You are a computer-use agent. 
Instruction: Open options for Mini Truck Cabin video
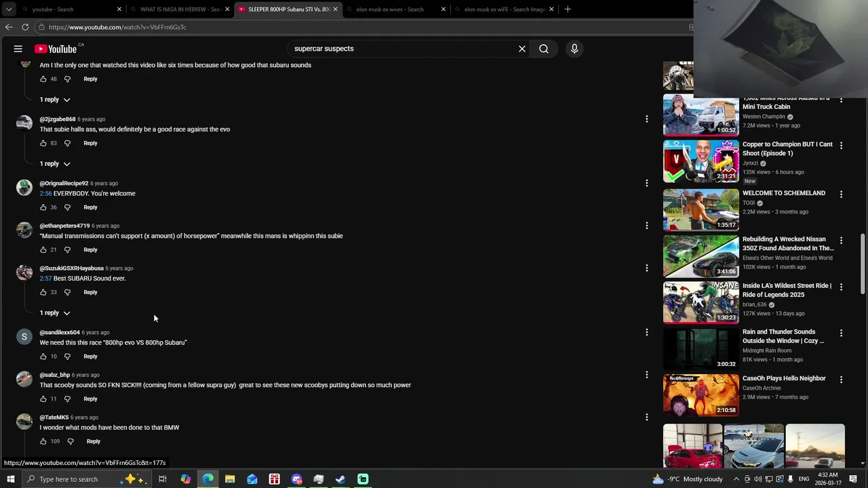tap(841, 100)
